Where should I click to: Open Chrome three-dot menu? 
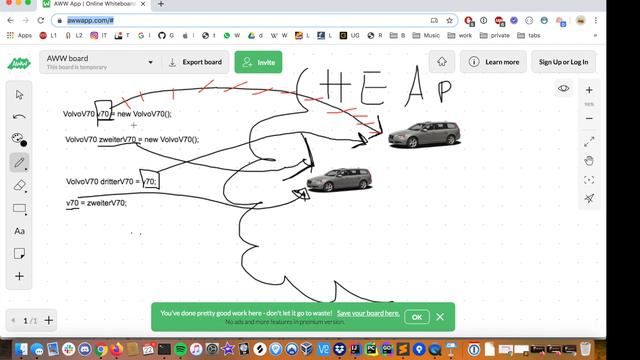[596, 20]
